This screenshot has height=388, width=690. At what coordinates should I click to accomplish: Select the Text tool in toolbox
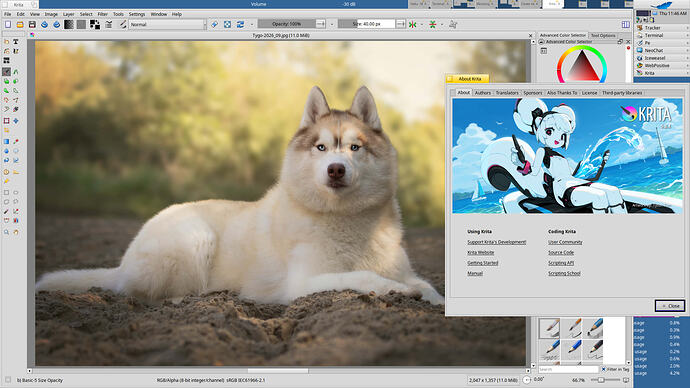coord(16,41)
